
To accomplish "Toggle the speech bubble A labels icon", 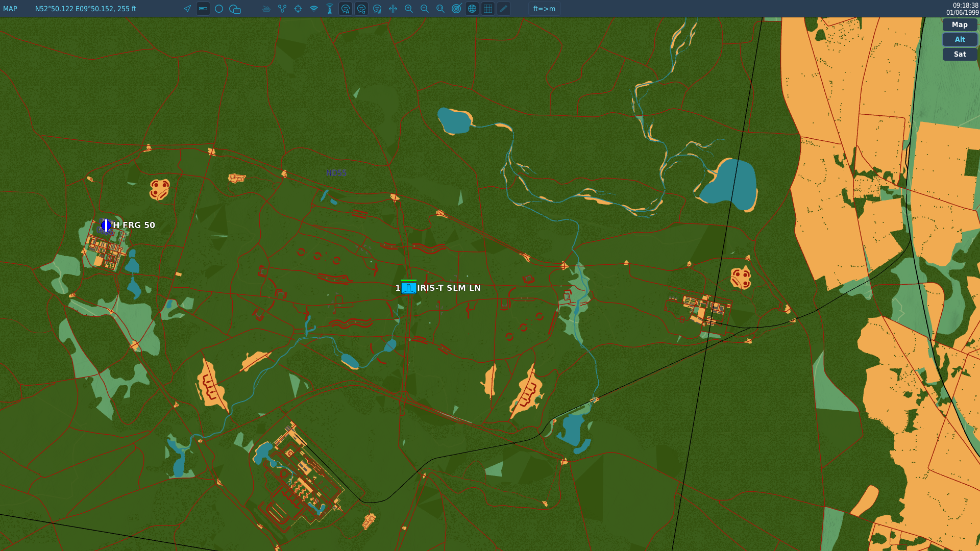I will [x=346, y=9].
